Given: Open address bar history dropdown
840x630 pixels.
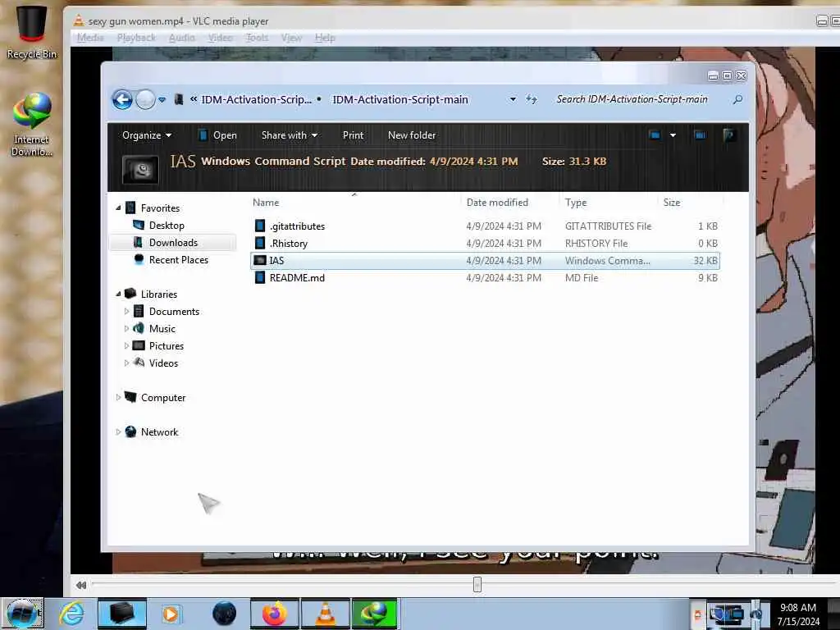Looking at the screenshot, I should 513,99.
